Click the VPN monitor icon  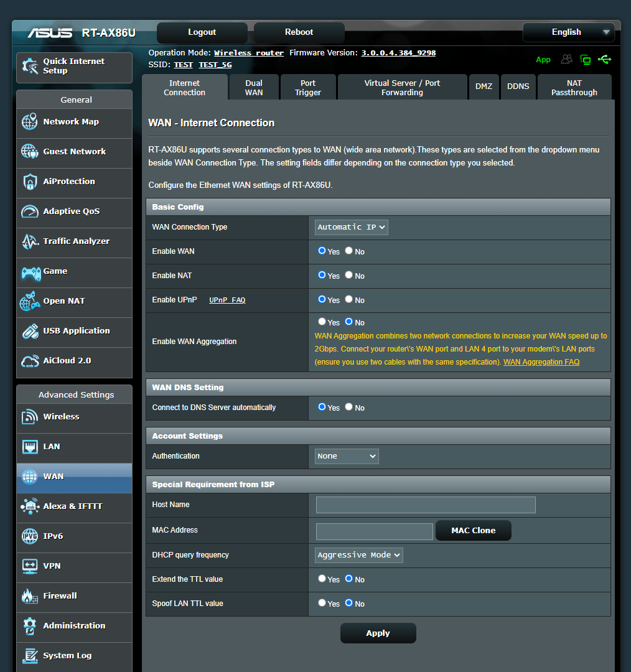tap(30, 566)
